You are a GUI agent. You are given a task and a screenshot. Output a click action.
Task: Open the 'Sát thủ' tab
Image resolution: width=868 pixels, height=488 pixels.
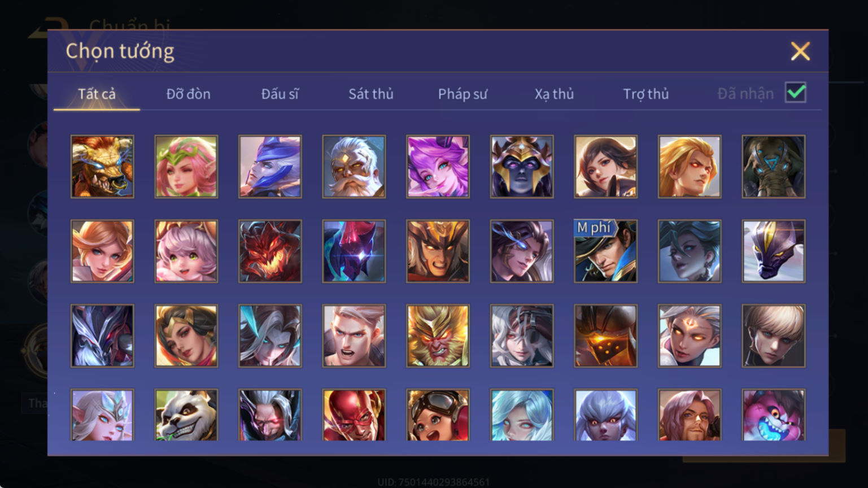click(x=370, y=94)
